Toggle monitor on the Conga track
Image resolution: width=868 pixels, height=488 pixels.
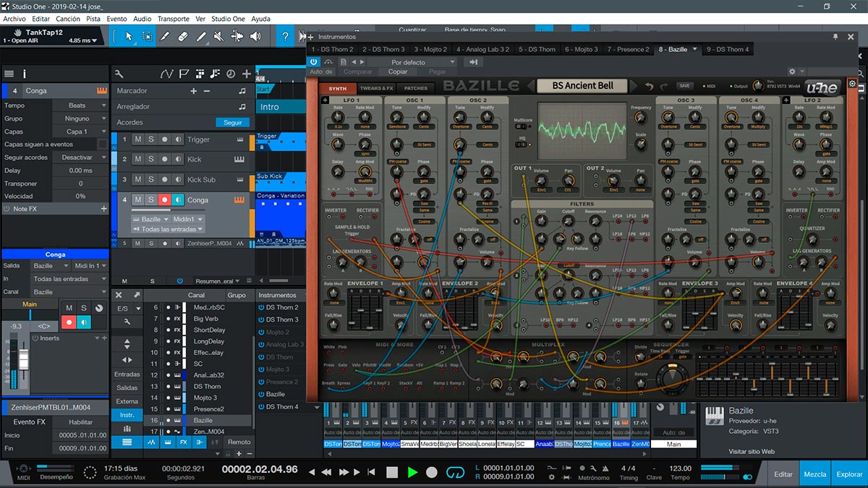pyautogui.click(x=178, y=200)
